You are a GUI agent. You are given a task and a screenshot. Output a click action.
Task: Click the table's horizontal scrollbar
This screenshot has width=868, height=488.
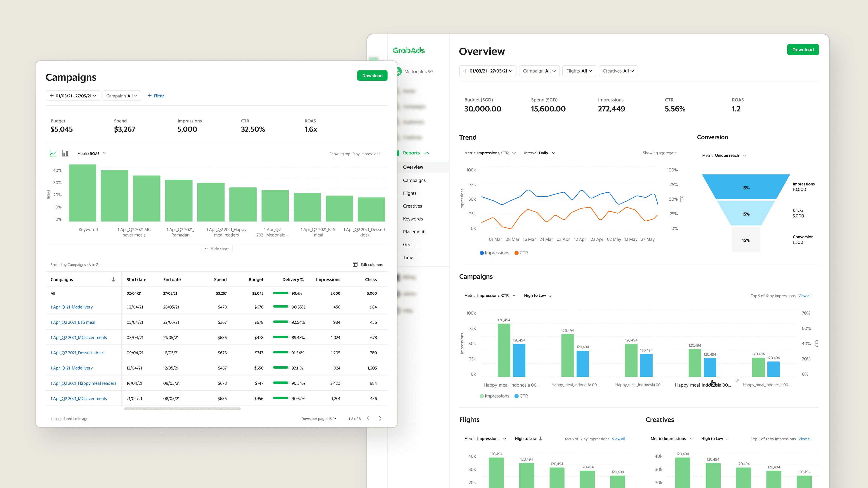[x=182, y=408]
